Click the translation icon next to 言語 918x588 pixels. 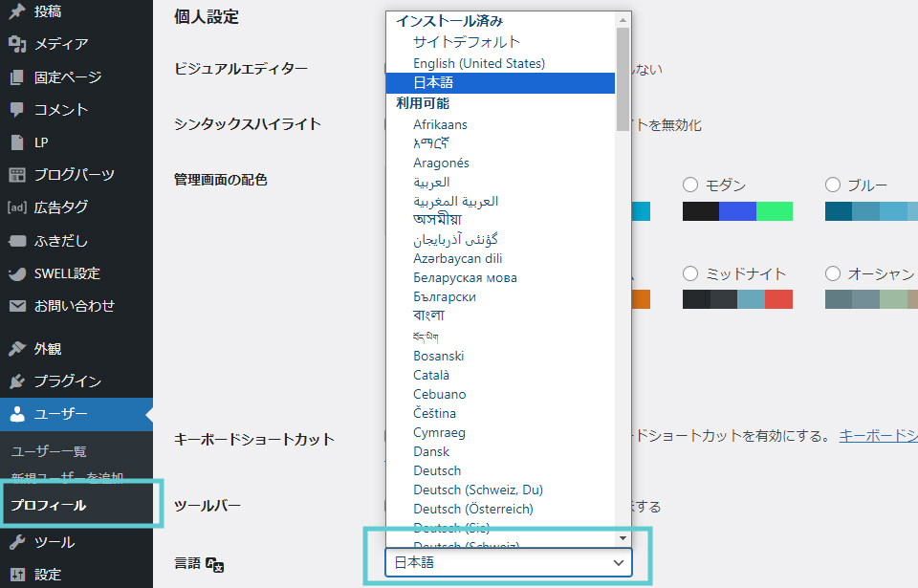pos(215,565)
